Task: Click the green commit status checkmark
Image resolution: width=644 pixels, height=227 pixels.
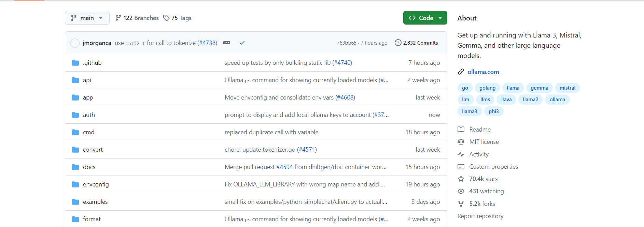Action: 242,43
